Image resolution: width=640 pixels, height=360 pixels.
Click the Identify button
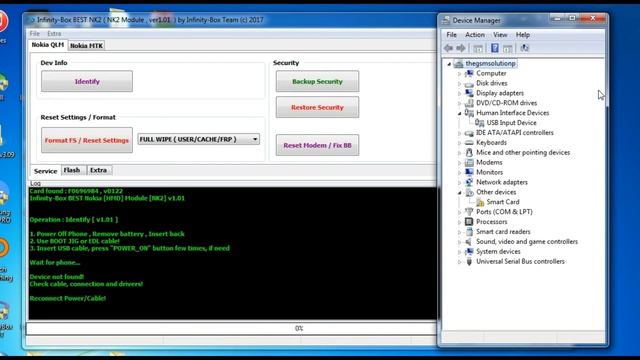87,81
